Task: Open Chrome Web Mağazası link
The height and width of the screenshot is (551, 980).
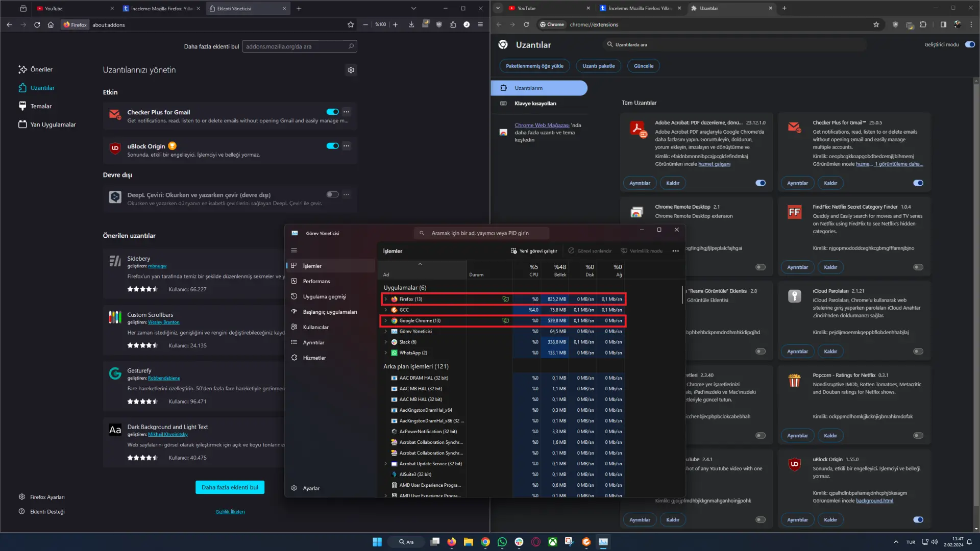Action: point(542,125)
